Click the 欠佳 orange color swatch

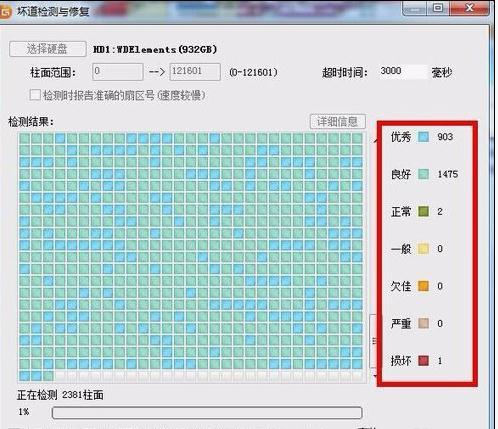[x=423, y=286]
